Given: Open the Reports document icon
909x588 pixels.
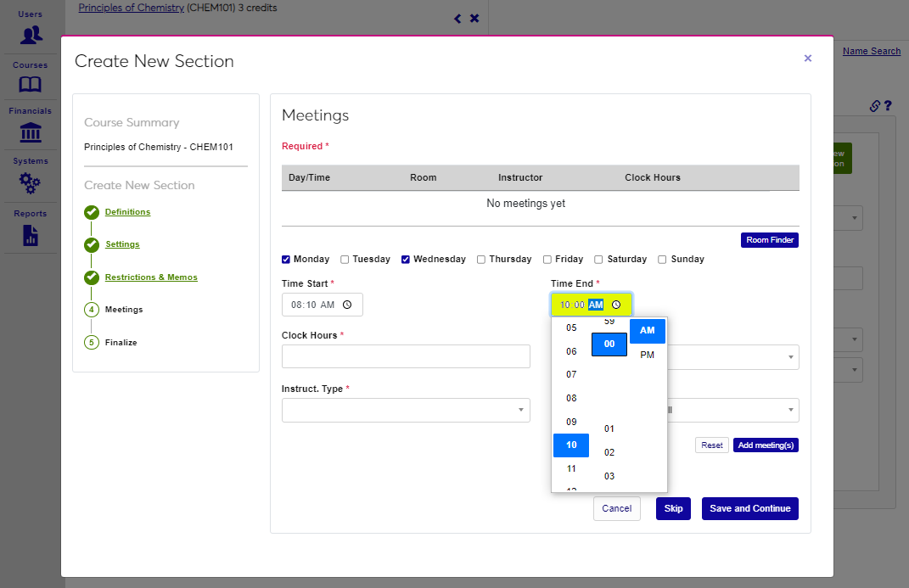Looking at the screenshot, I should [x=31, y=235].
